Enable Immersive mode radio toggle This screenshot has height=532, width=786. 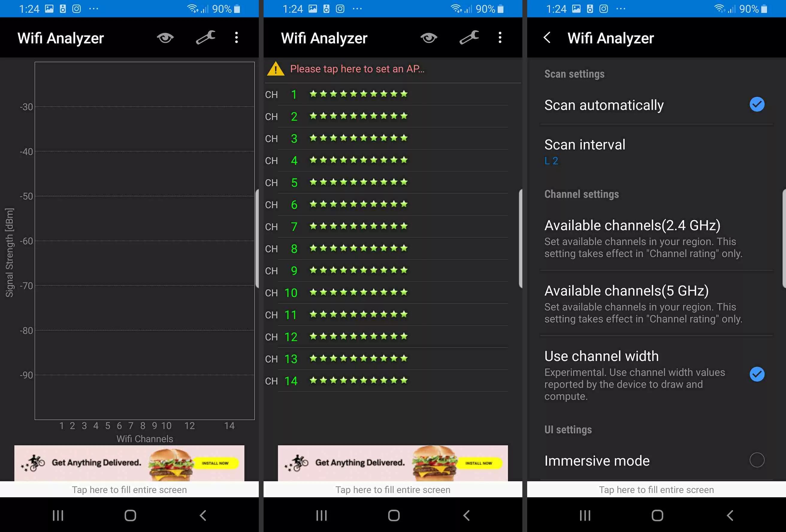(x=757, y=460)
